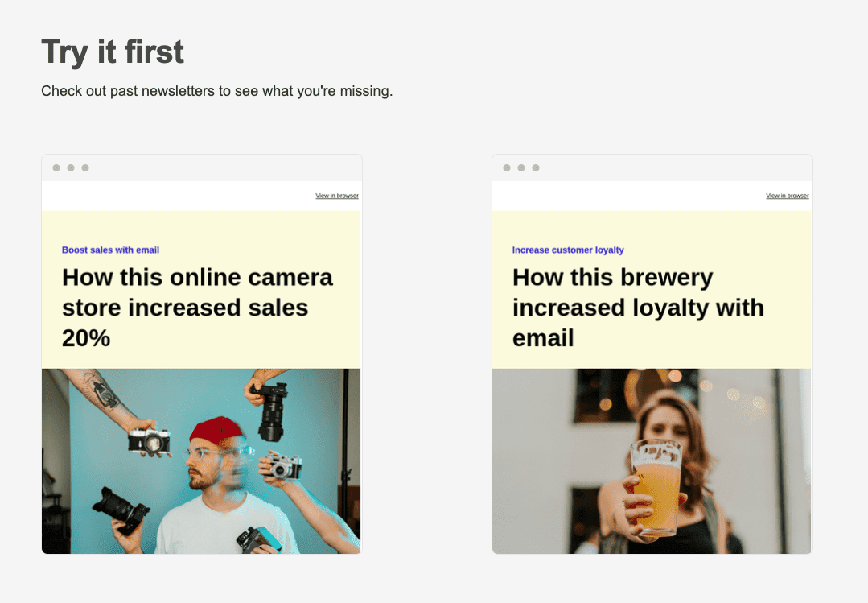Select the 'Boost sales with email' tag
This screenshot has width=868, height=603.
(x=110, y=250)
